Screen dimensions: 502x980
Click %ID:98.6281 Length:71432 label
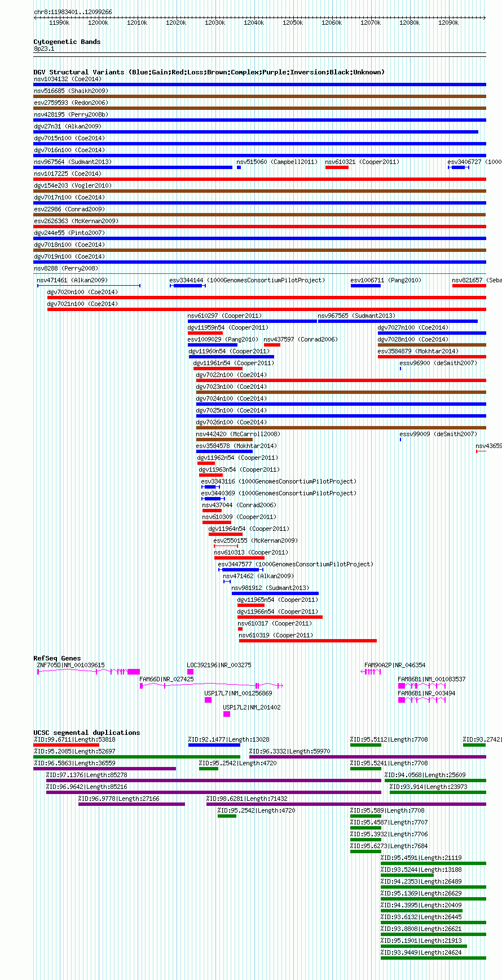[247, 799]
